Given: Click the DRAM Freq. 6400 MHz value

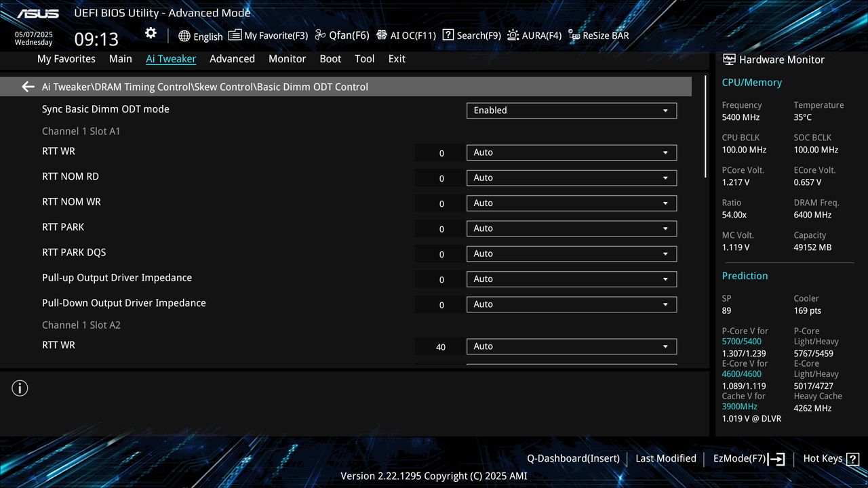Looking at the screenshot, I should [812, 215].
